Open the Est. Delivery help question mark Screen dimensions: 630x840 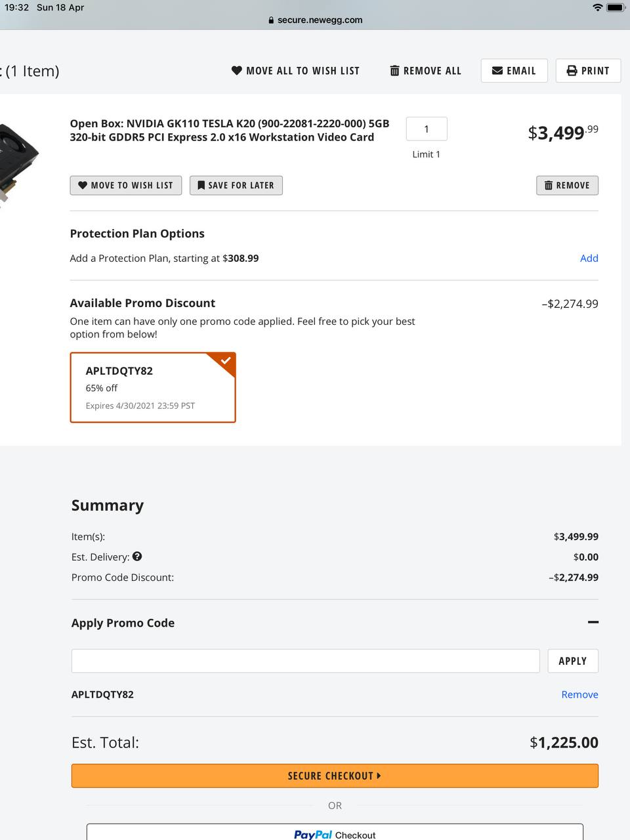coord(137,556)
